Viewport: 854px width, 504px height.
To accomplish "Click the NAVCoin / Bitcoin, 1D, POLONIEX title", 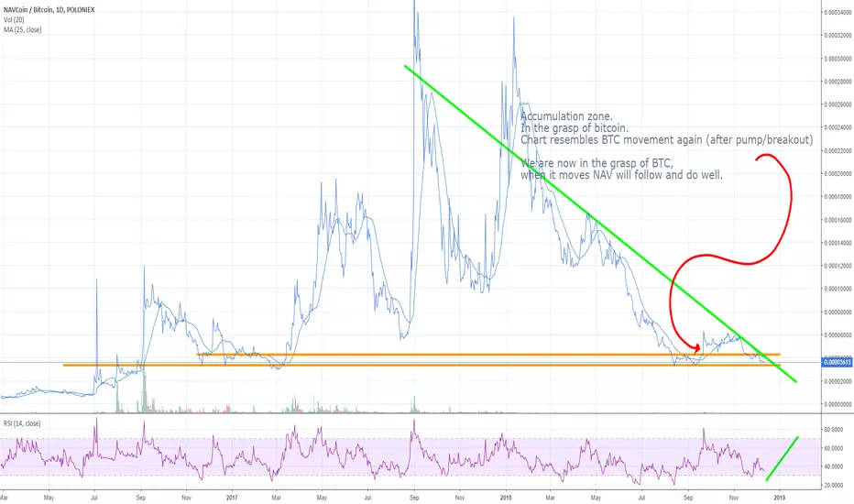I will (49, 10).
